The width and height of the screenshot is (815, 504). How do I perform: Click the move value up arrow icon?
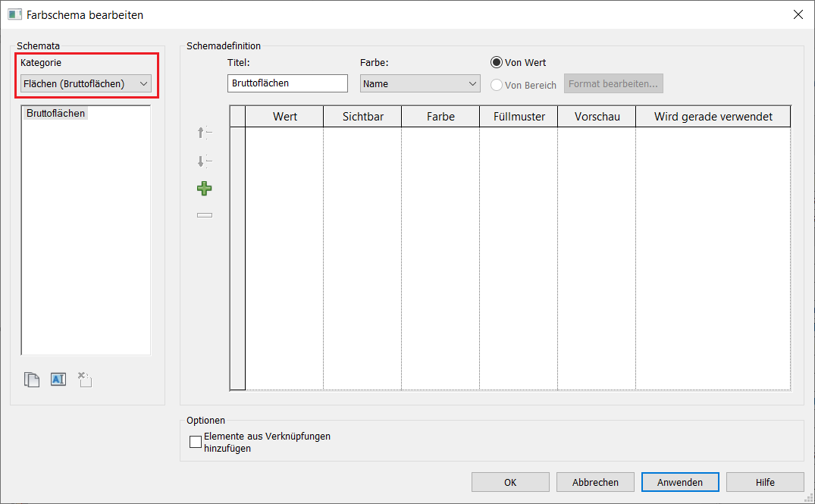[x=203, y=133]
